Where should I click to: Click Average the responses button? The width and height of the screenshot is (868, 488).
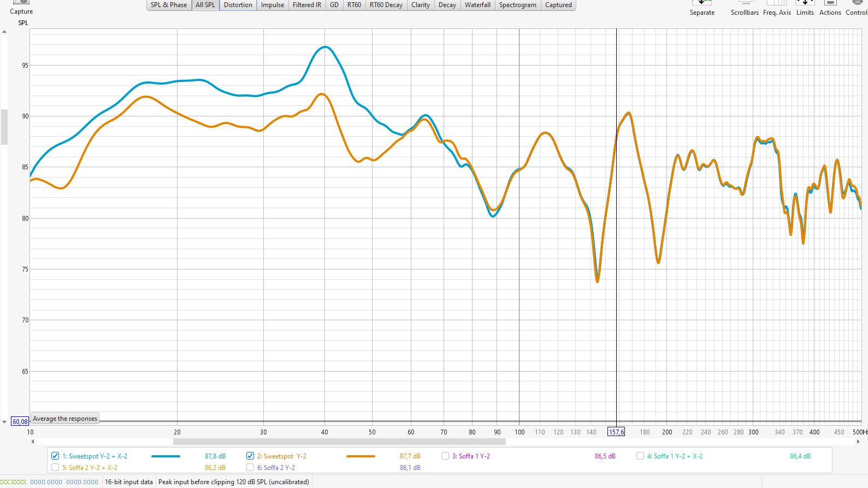[65, 419]
